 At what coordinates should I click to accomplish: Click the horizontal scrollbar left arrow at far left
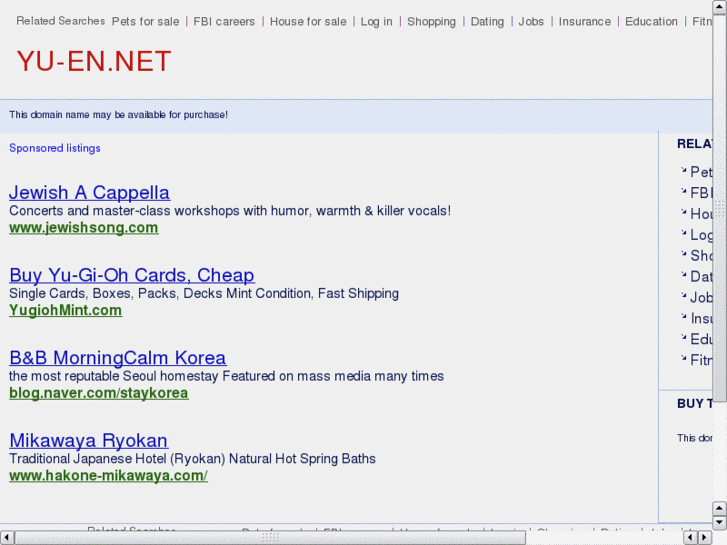point(7,538)
